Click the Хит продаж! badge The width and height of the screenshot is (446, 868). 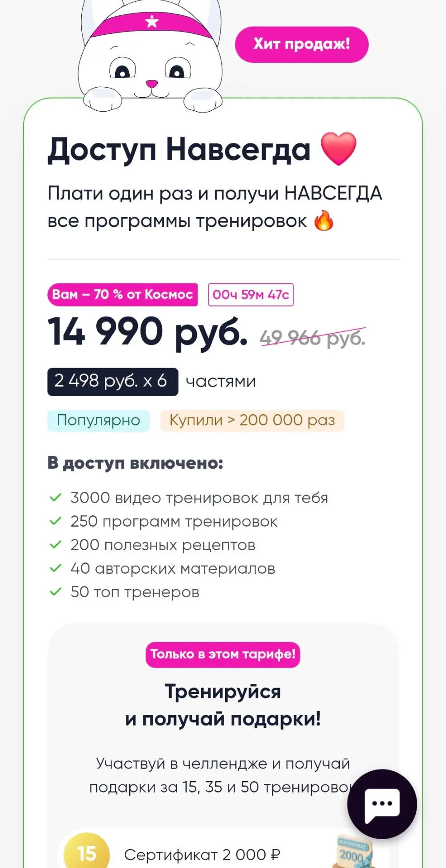tap(301, 44)
